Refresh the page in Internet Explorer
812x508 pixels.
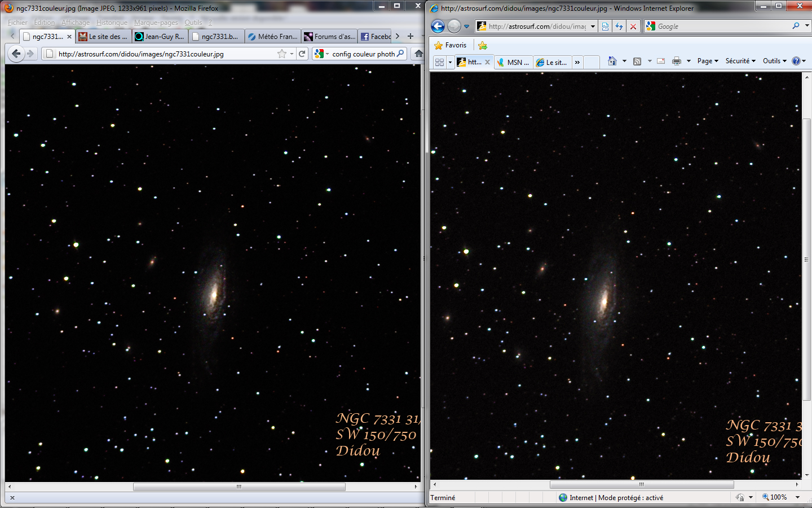(619, 26)
